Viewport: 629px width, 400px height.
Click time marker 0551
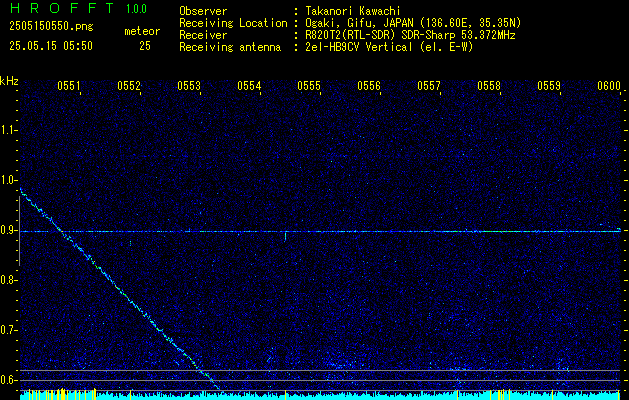point(69,85)
